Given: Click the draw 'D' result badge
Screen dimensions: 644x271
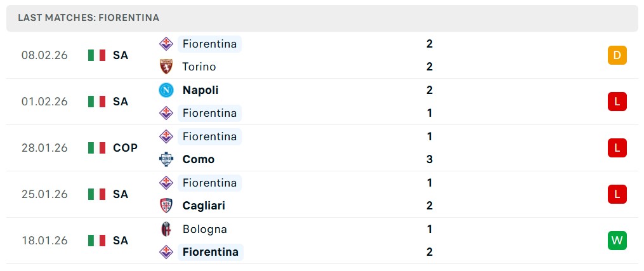Looking at the screenshot, I should tap(617, 55).
